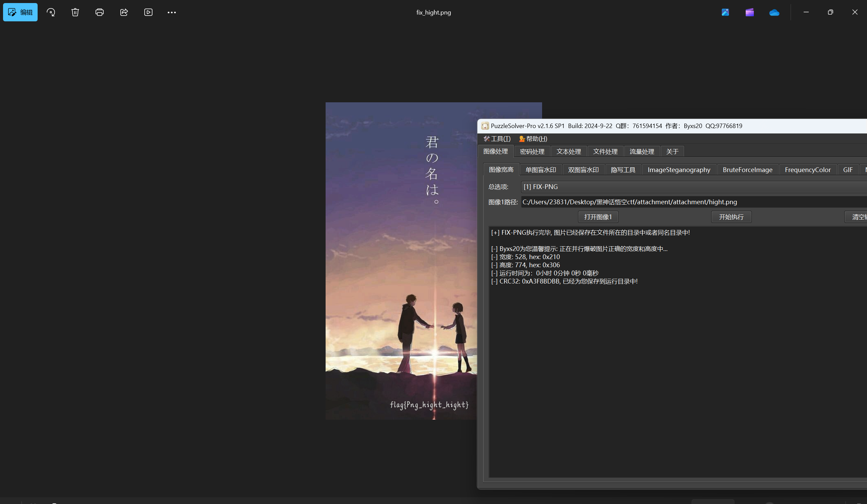Image resolution: width=867 pixels, height=504 pixels.
Task: Click the 高度: 774, hex: 0x306 line
Action: coord(526,265)
